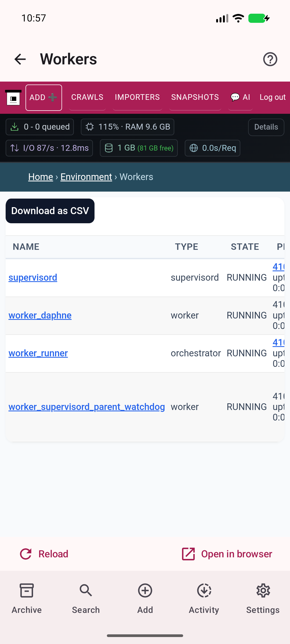Click the TYPE column header

187,247
